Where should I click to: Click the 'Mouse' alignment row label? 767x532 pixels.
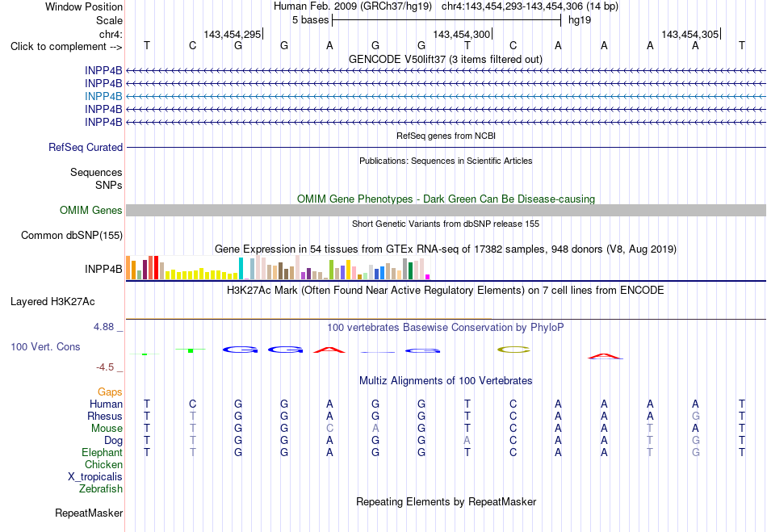click(x=107, y=429)
